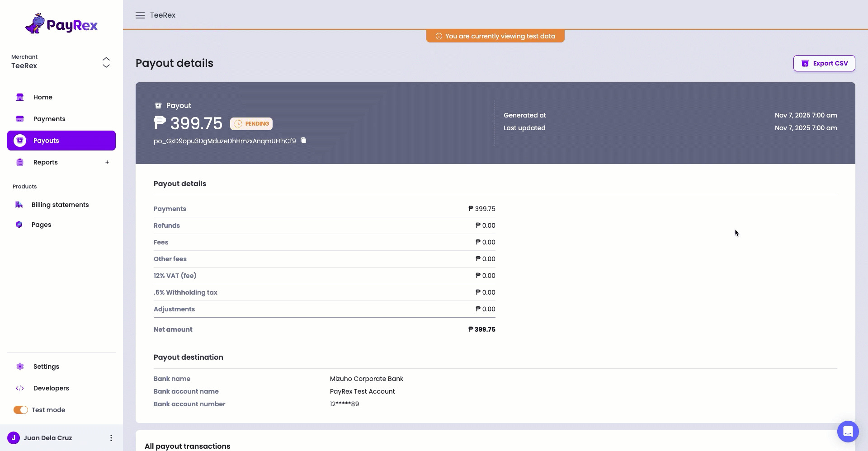Select the Billing statements icon
The image size is (868, 451).
coord(19,204)
